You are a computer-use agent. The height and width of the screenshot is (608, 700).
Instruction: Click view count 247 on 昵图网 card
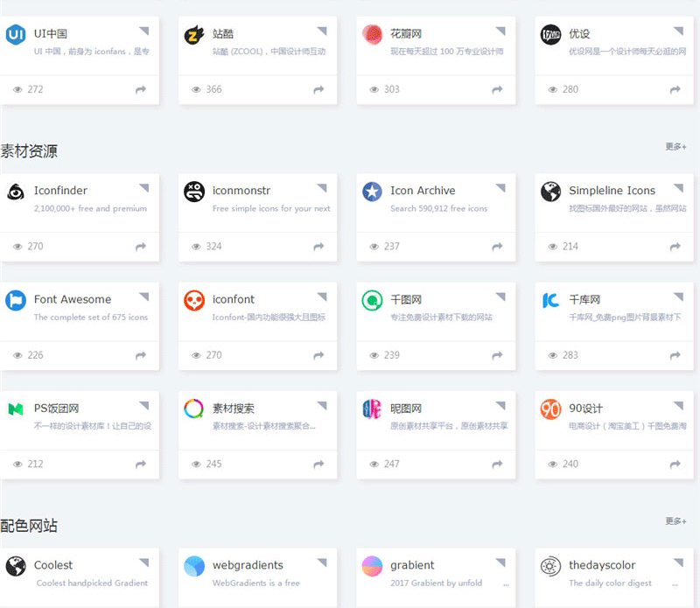coord(392,465)
